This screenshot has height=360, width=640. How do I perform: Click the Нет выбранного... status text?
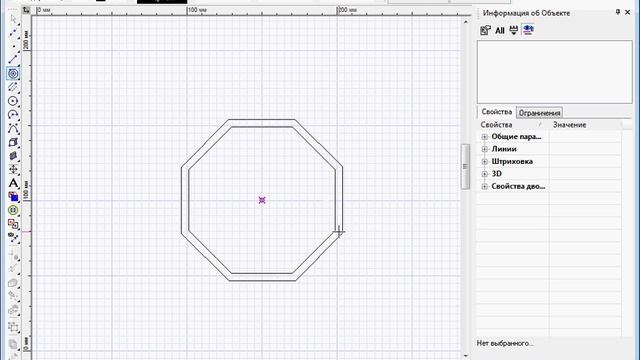(x=505, y=343)
